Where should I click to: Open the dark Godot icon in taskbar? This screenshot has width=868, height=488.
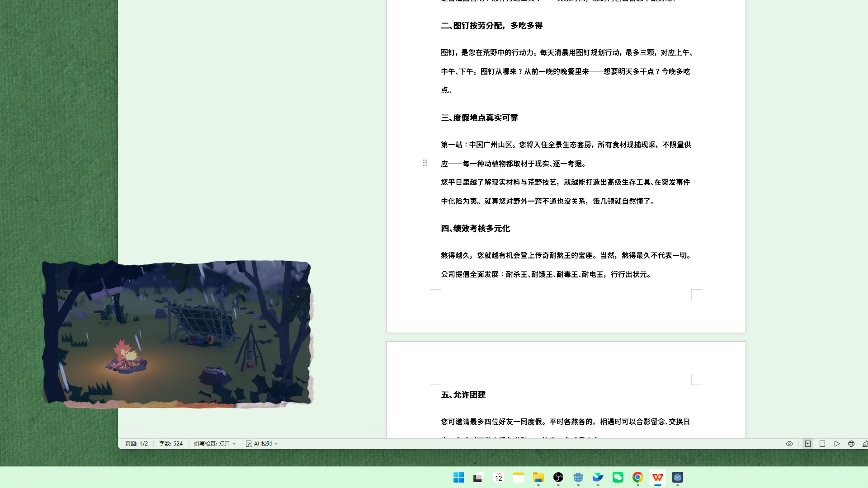coord(677,478)
